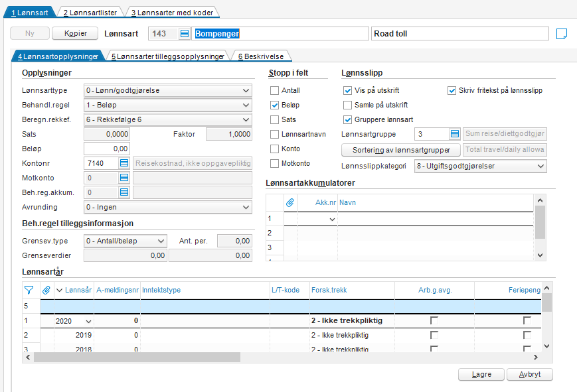
Task: Click the Bompenger name field
Action: [280, 33]
